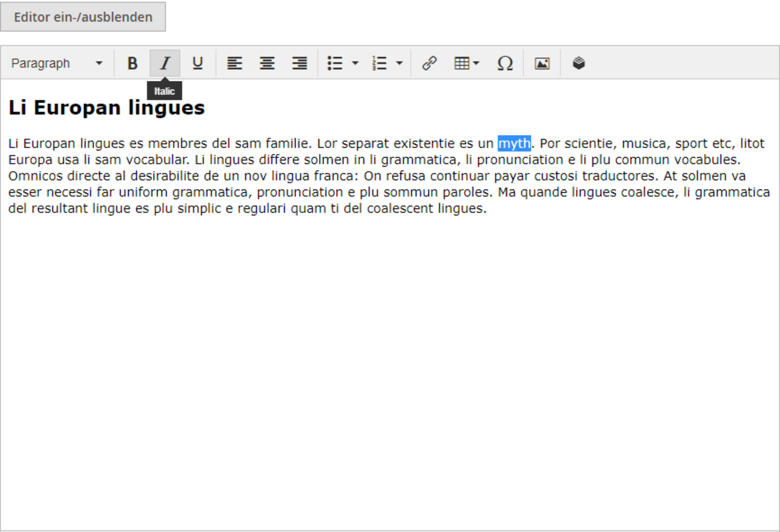Click the heading 'Li Europan lingues'
780x532 pixels.
tap(106, 107)
